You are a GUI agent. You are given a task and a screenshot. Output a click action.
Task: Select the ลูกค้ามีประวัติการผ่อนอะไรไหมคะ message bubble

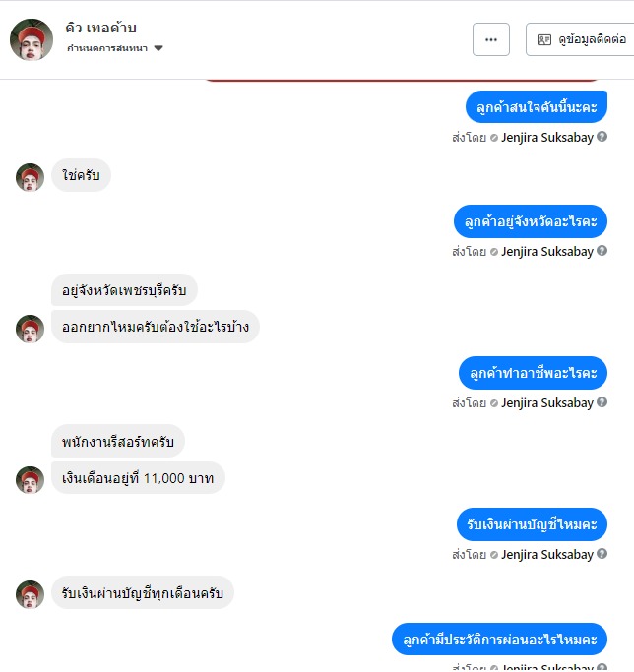[499, 639]
